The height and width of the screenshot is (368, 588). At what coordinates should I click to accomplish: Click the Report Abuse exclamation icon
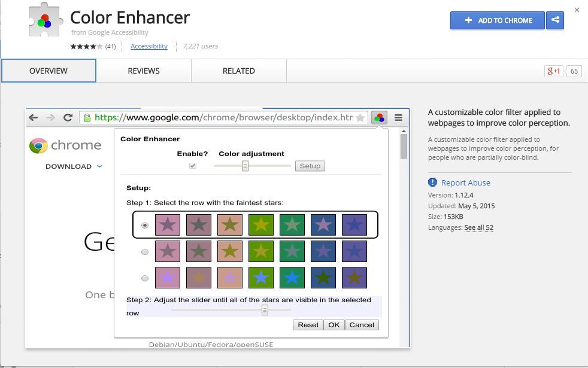pos(432,183)
